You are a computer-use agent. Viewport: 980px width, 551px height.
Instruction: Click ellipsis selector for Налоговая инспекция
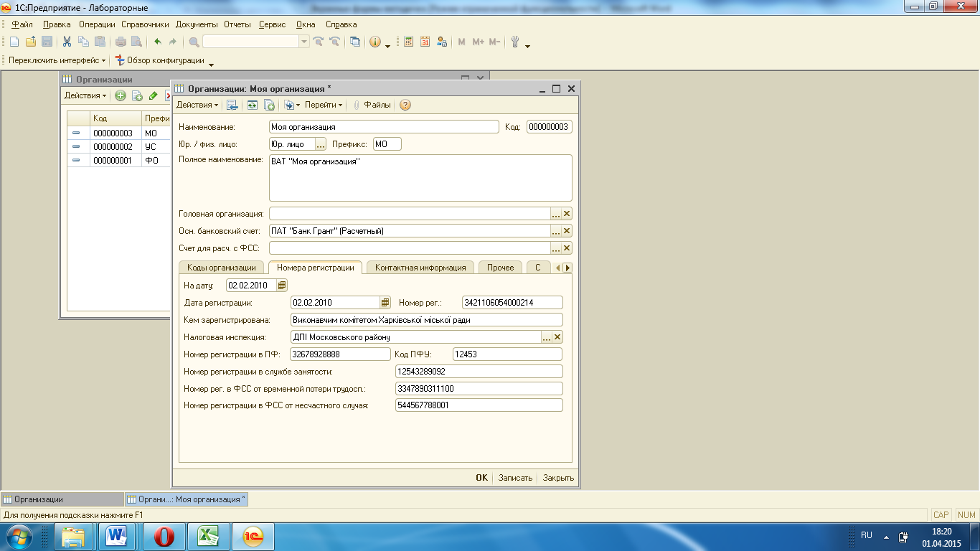[x=546, y=337]
